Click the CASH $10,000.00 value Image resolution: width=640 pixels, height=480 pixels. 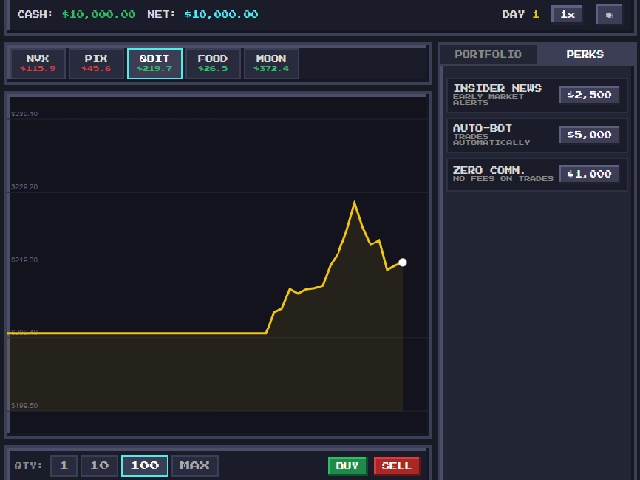coord(98,14)
